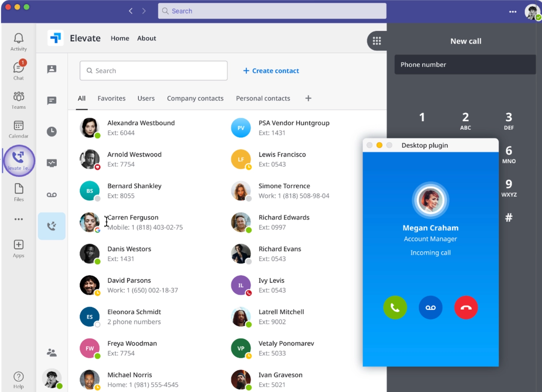Click the contacts Search field
The height and width of the screenshot is (392, 542).
pos(153,71)
